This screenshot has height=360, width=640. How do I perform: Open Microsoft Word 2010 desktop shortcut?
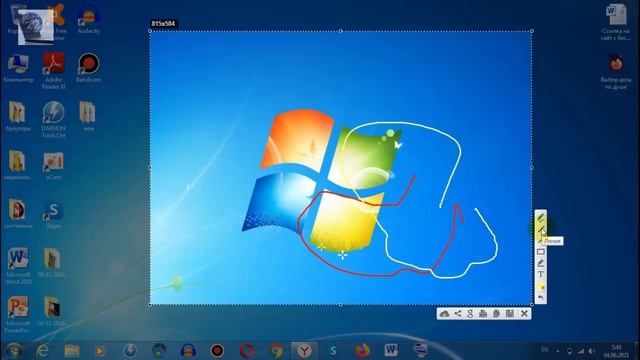18,265
